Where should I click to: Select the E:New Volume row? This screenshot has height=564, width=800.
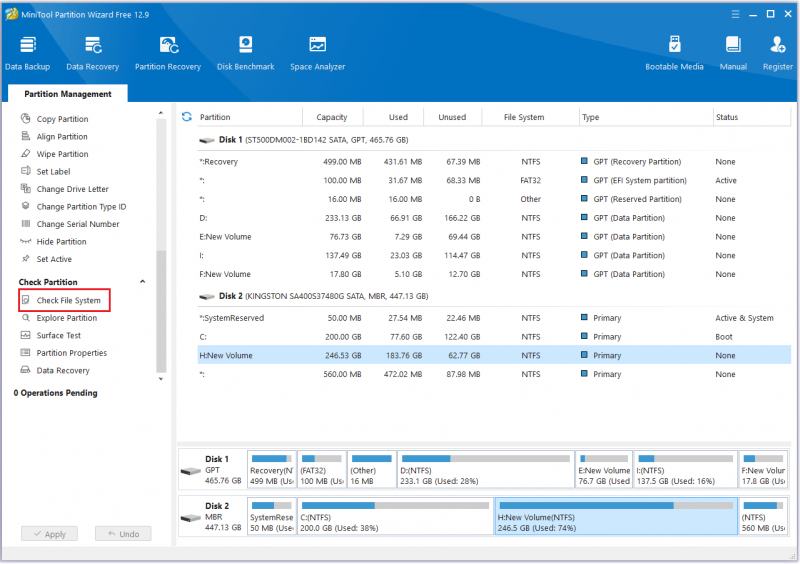494,237
